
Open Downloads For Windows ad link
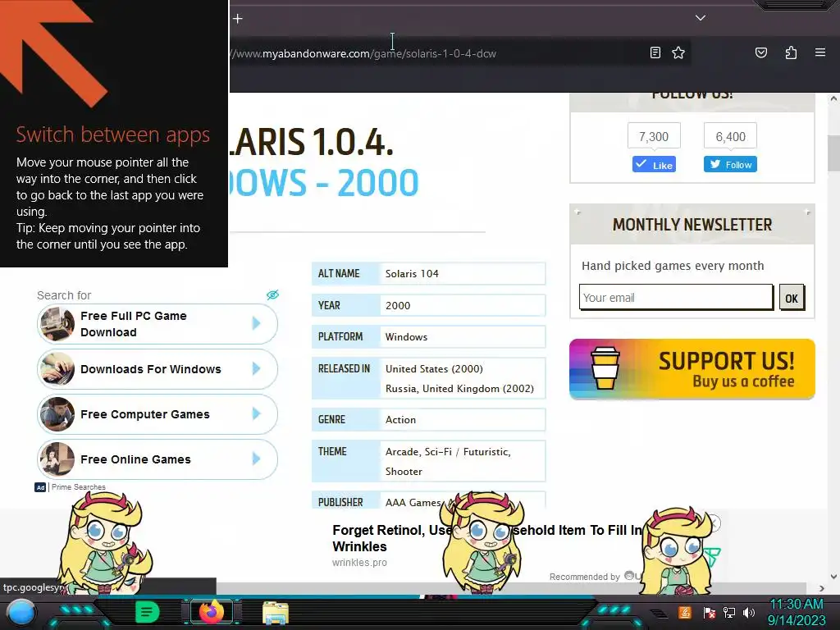157,369
